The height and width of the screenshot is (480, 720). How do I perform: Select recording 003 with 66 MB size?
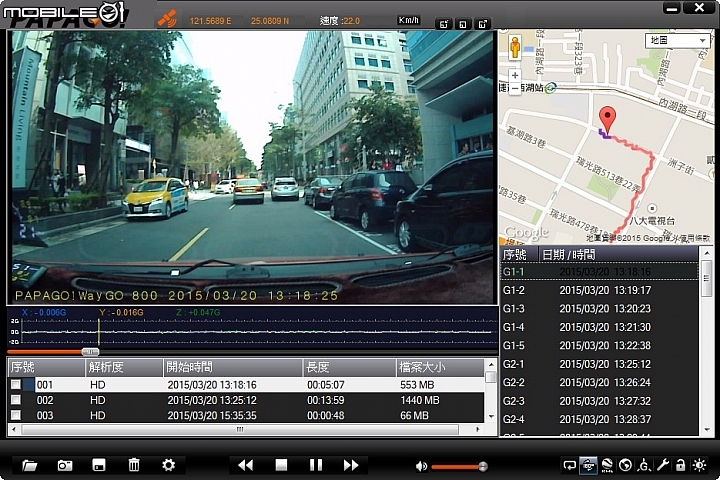[246, 415]
